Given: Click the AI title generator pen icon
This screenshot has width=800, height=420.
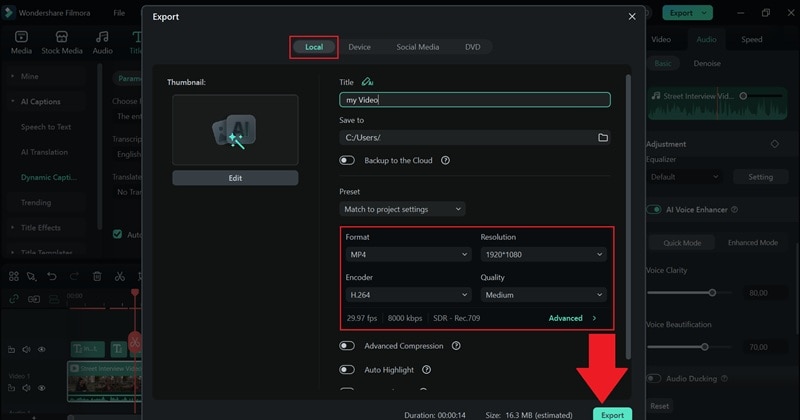Looking at the screenshot, I should pyautogui.click(x=367, y=82).
